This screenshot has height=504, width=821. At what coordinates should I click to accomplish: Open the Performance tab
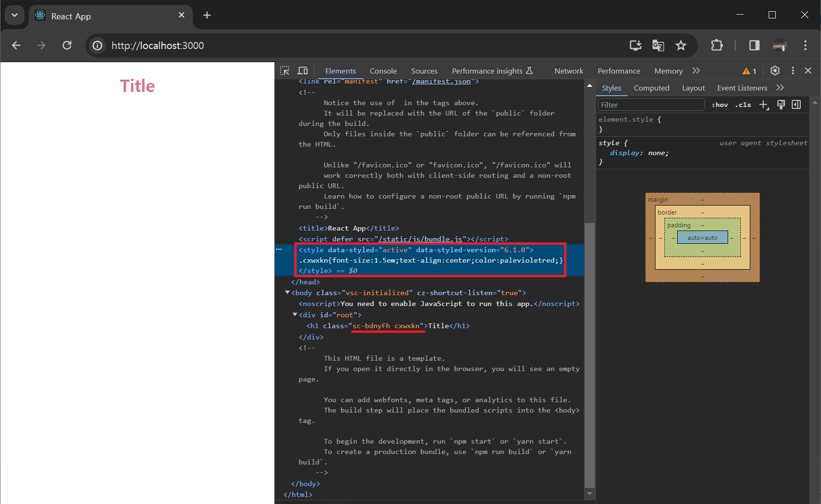click(619, 71)
